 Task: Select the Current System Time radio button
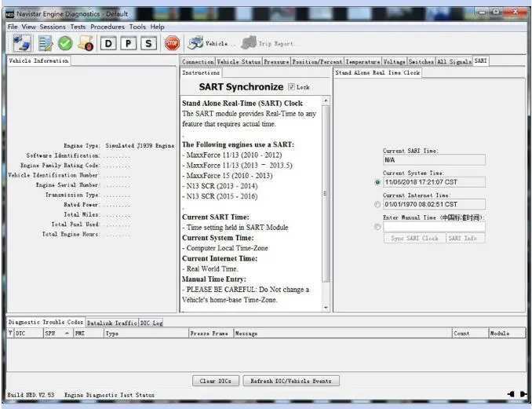point(377,182)
